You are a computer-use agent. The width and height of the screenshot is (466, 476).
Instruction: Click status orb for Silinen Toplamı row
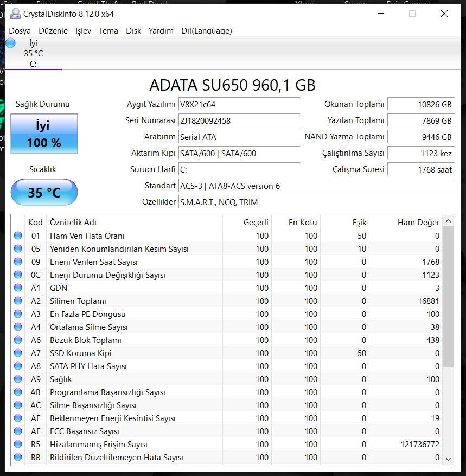point(18,301)
